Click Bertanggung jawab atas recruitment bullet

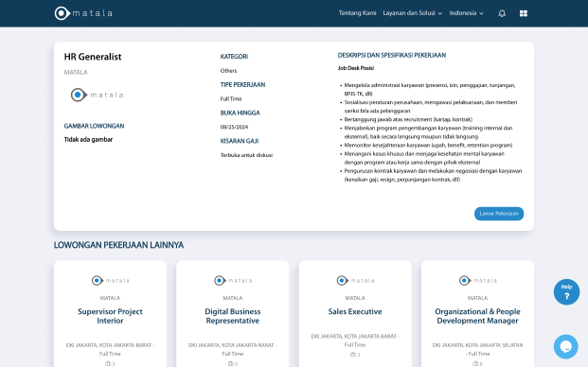[408, 119]
